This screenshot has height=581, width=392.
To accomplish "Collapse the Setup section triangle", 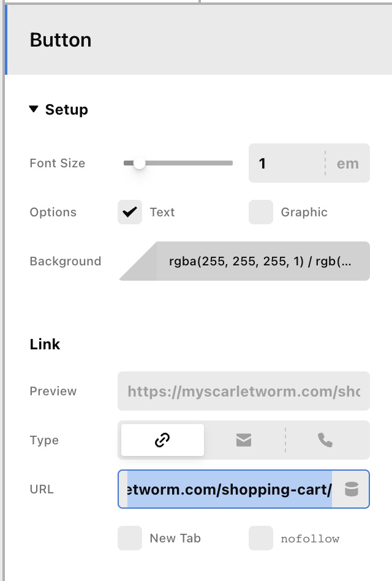I will 34,110.
